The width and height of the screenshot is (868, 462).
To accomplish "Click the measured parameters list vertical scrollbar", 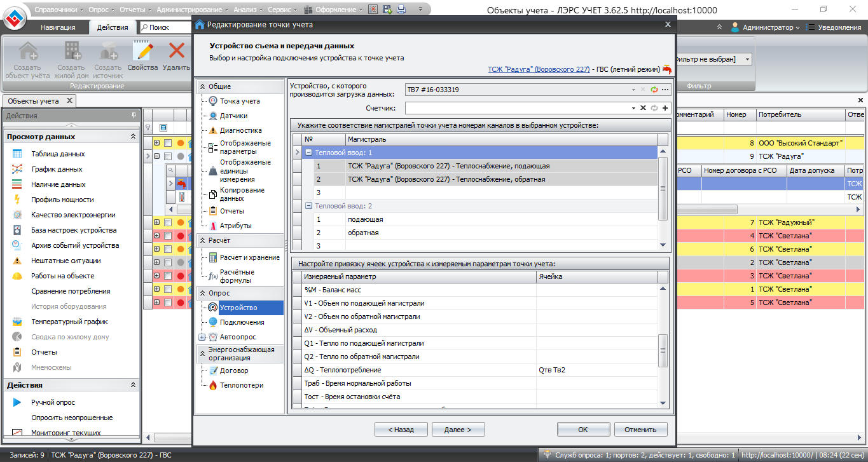I will (663, 350).
